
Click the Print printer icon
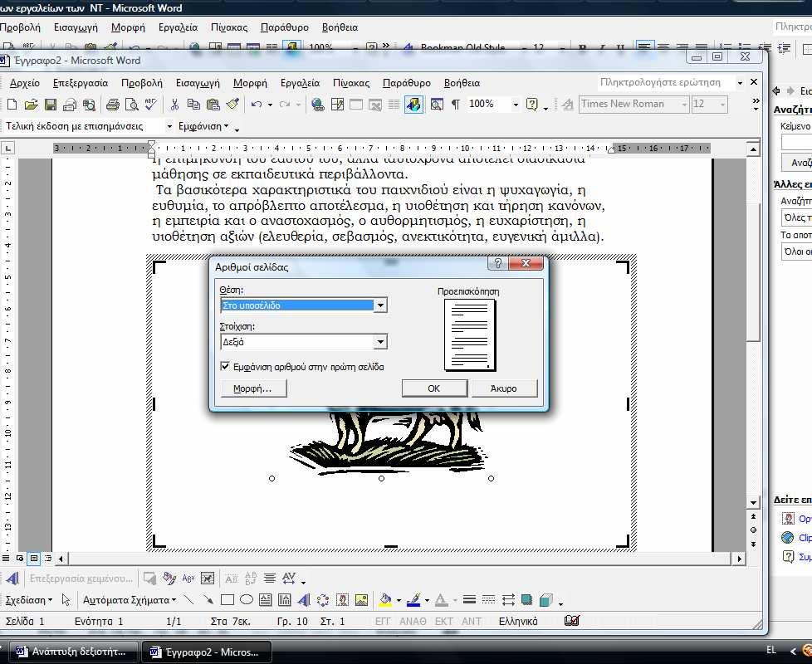(112, 105)
